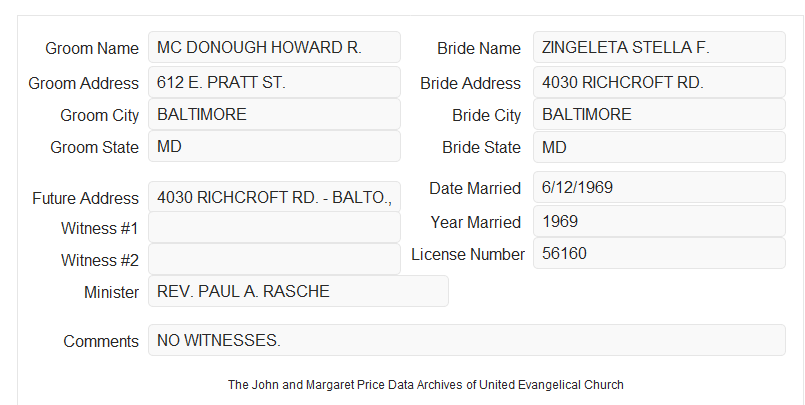805x405 pixels.
Task: Focus the Bride Name field
Action: tap(659, 47)
